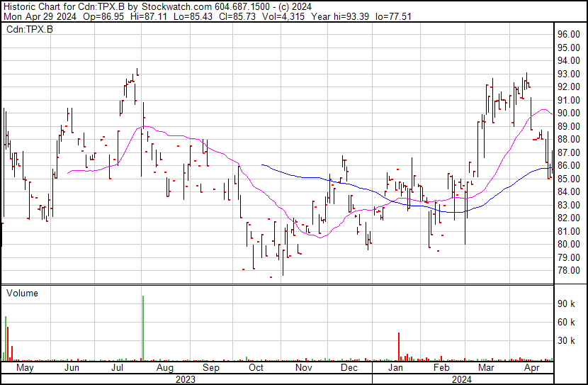Click the Stockwatch.com header text
The image size is (588, 385).
176,7
